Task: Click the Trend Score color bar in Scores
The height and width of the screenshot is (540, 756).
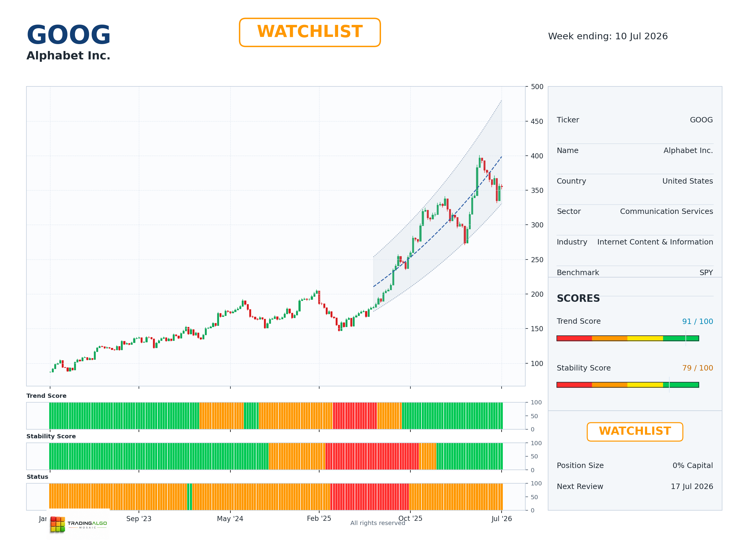Action: coord(628,338)
